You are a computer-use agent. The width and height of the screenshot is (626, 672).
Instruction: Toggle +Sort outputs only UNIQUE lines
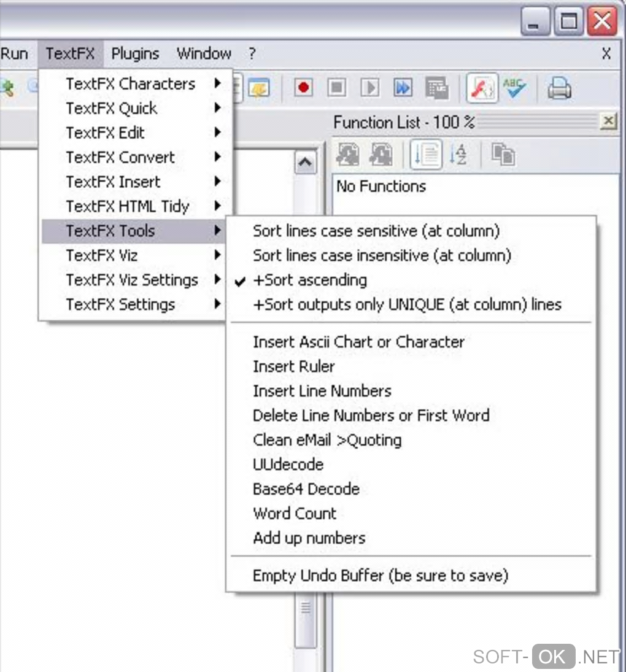411,305
